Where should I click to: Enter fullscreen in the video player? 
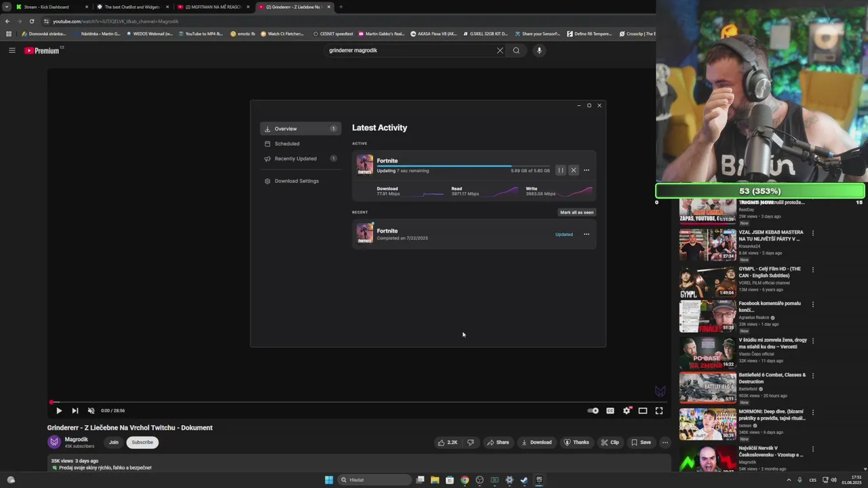[x=659, y=411]
